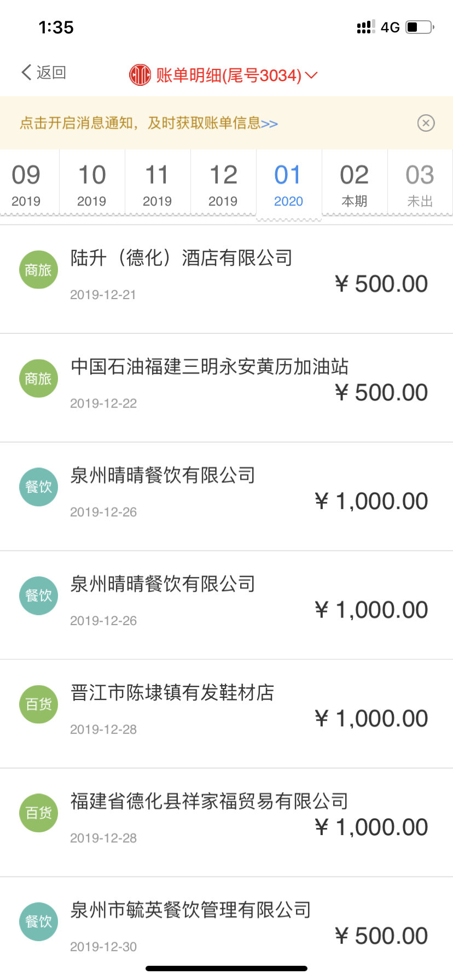Tap the 百货 icon for 晋江市陈埭镇有发鞋材店

(38, 704)
